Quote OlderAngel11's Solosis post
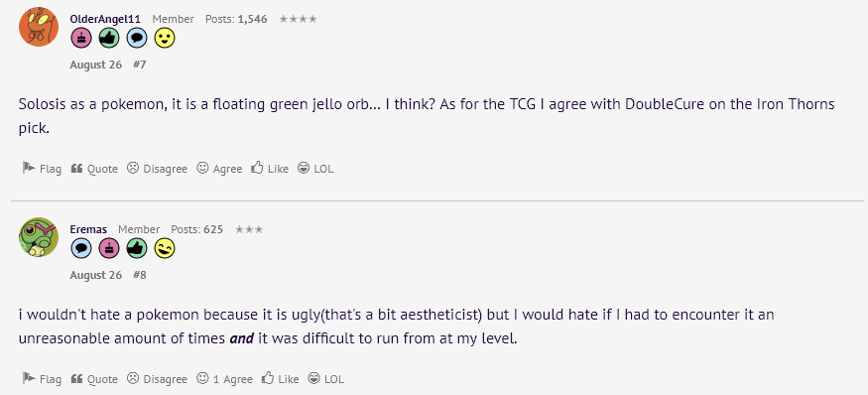The image size is (868, 395). click(94, 169)
